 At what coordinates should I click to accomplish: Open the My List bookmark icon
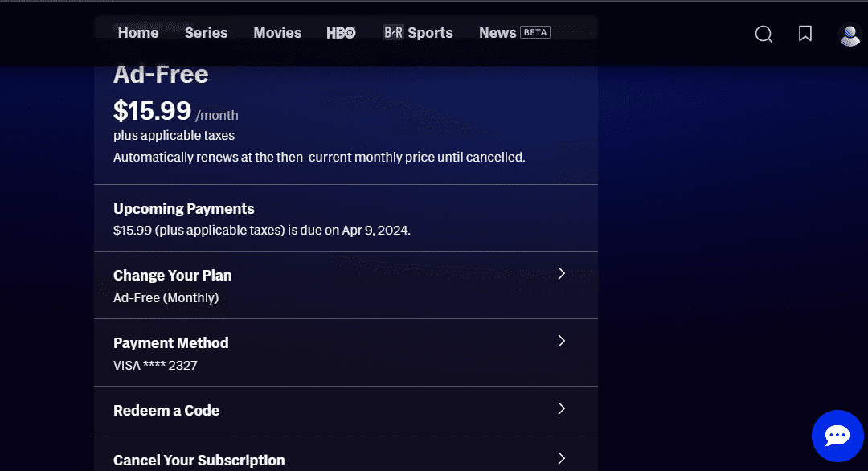pos(805,34)
